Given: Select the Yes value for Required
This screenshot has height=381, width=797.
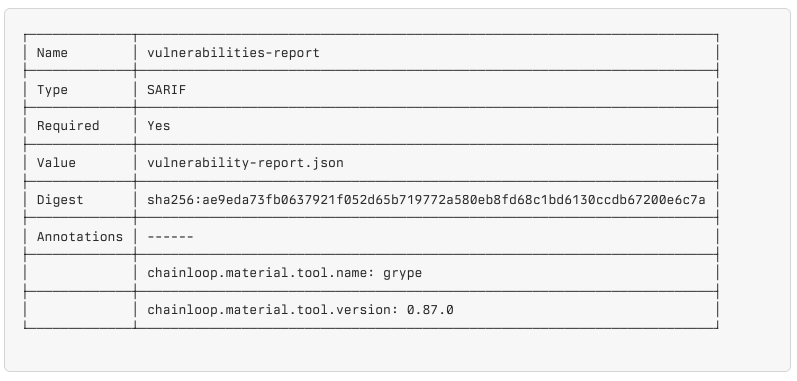Looking at the screenshot, I should point(159,126).
